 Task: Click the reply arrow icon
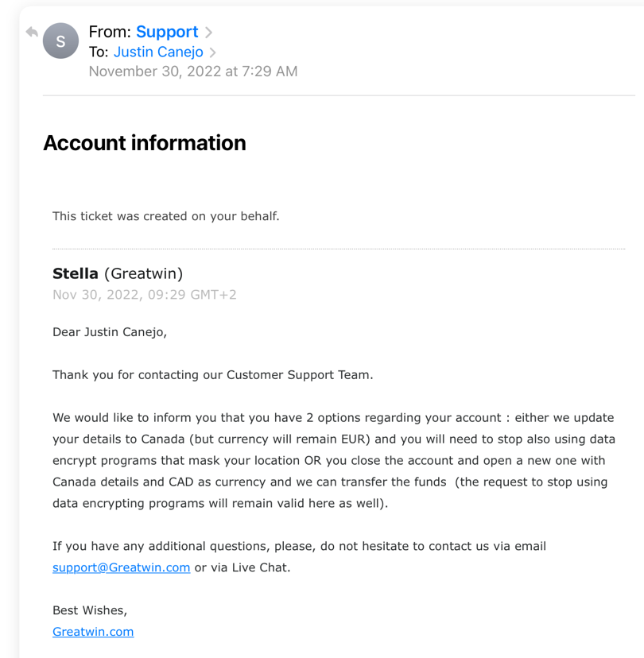click(32, 33)
